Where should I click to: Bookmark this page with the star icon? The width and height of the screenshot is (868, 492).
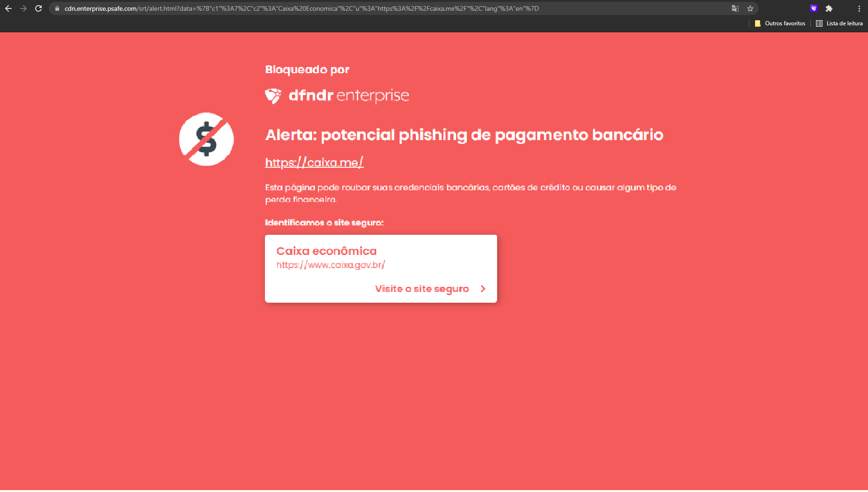click(750, 8)
